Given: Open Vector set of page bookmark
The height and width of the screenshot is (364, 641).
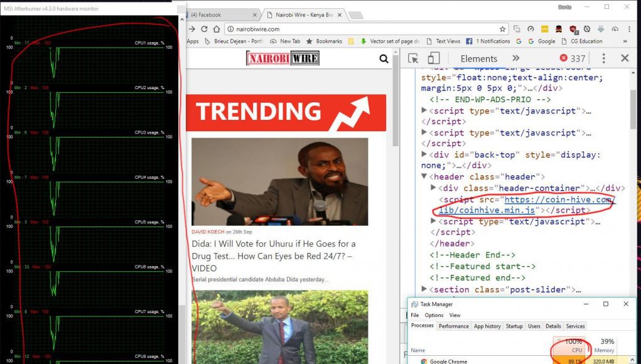Looking at the screenshot, I should (x=390, y=41).
